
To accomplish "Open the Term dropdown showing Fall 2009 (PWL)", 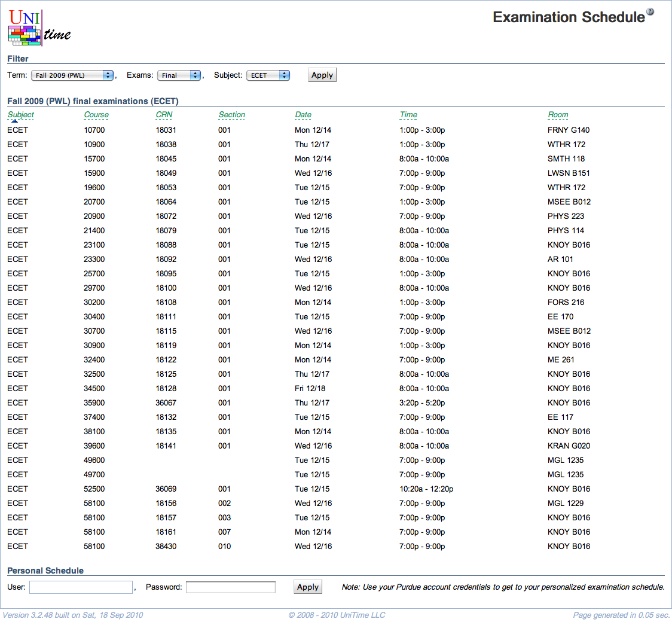I will click(x=72, y=75).
